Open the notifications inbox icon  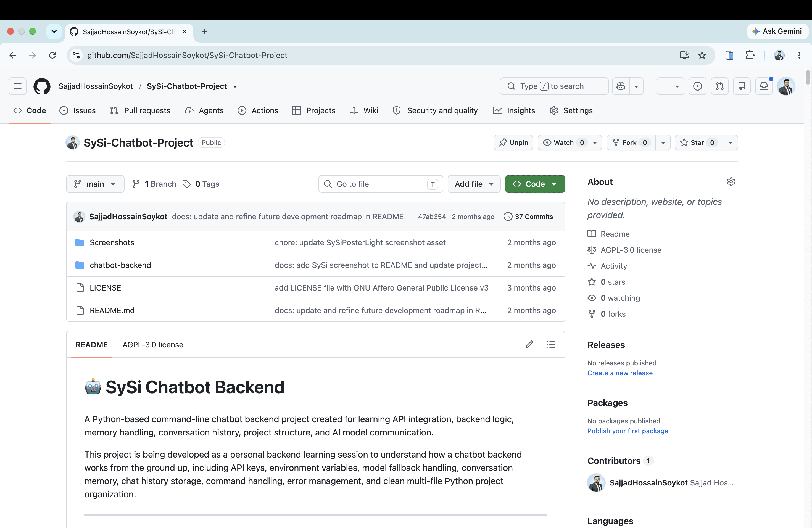point(764,86)
